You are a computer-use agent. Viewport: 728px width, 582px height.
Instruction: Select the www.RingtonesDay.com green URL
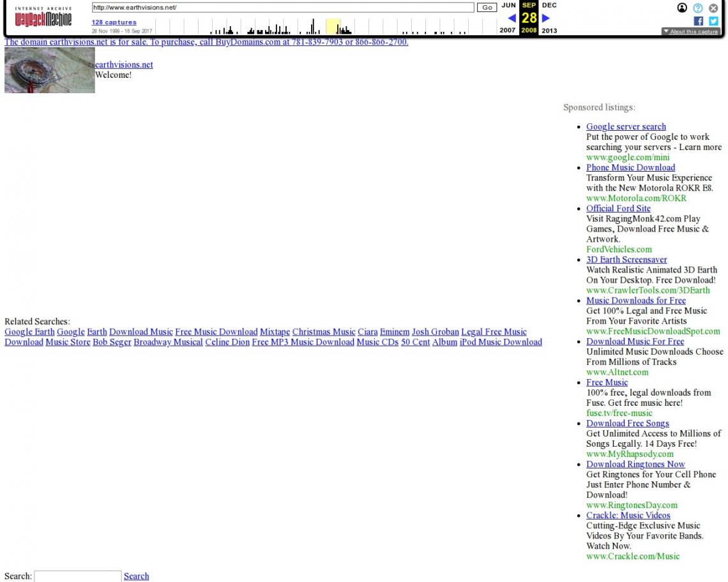[632, 505]
